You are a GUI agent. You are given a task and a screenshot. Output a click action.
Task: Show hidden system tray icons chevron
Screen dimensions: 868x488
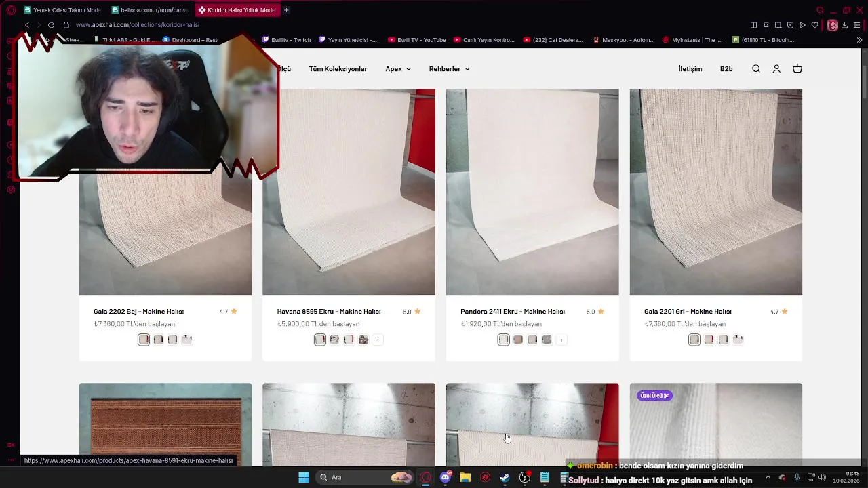[x=768, y=477]
